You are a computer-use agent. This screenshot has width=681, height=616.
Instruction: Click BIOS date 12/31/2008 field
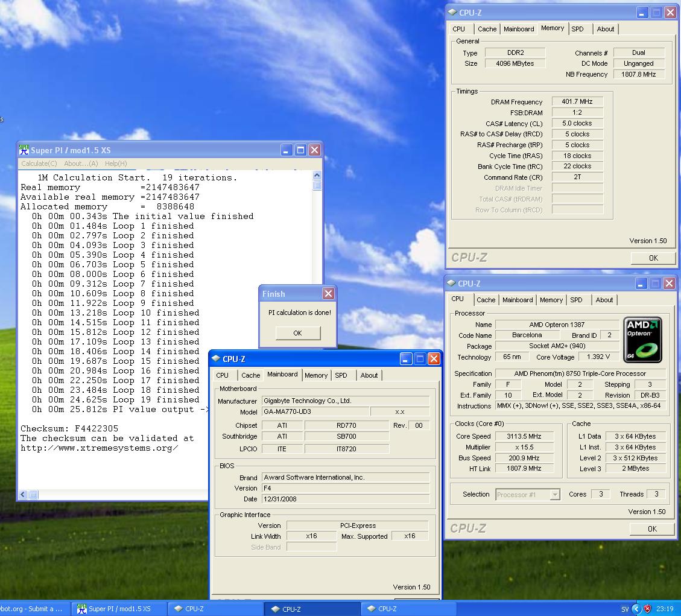coord(346,499)
